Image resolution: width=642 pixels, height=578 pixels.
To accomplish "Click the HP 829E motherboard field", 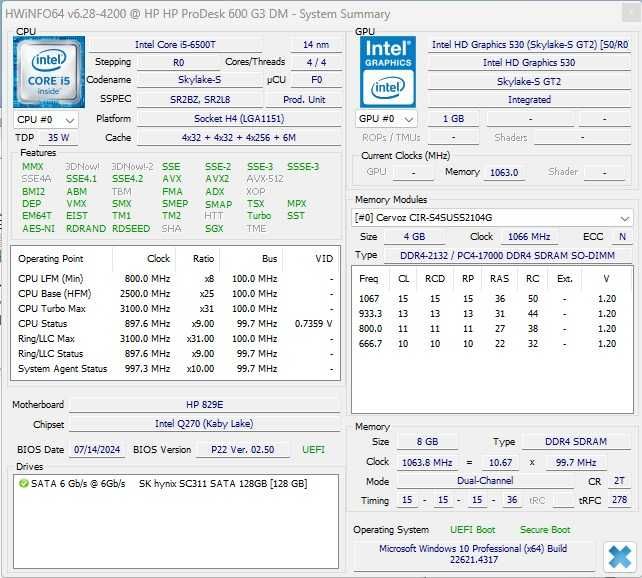I will (x=205, y=405).
